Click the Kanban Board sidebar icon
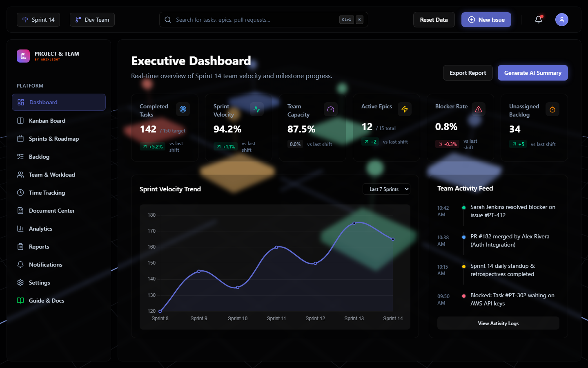This screenshot has height=368, width=588. pos(20,121)
